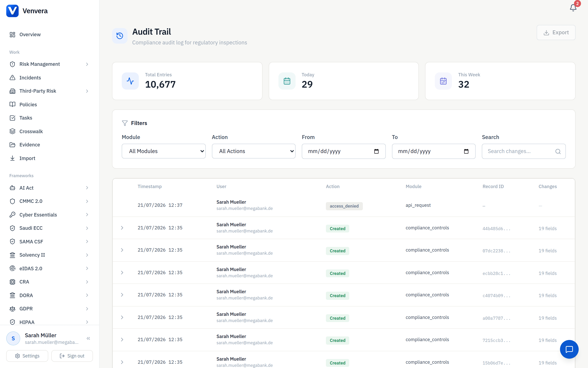
Task: Click record ID ecbb28c1
Action: pyautogui.click(x=496, y=274)
